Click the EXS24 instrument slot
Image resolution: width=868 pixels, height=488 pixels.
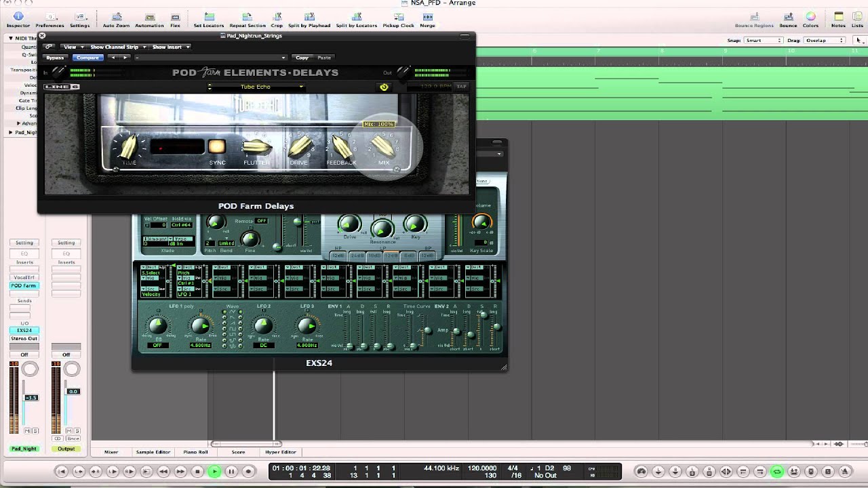[24, 331]
